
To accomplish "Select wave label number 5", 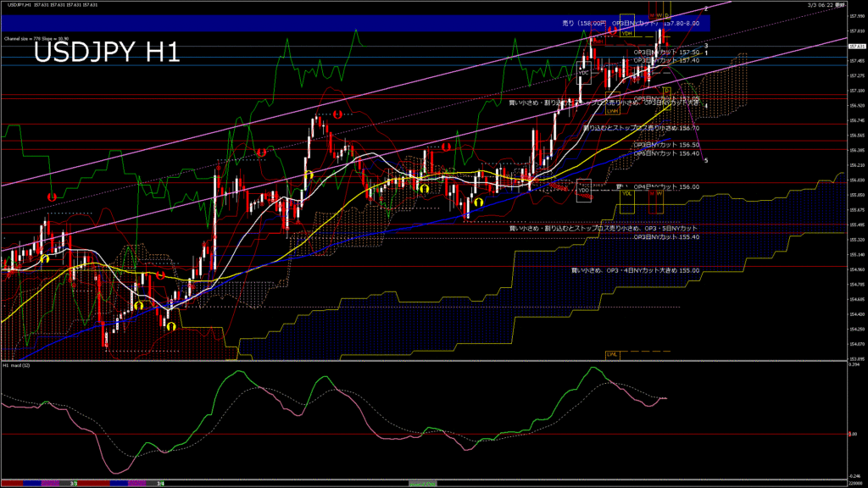I will (707, 160).
